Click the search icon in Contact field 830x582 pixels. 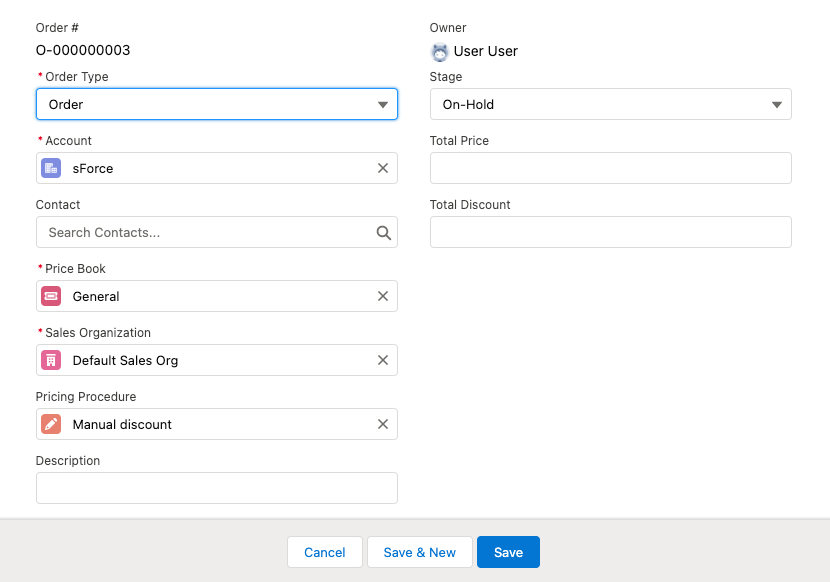click(x=383, y=232)
